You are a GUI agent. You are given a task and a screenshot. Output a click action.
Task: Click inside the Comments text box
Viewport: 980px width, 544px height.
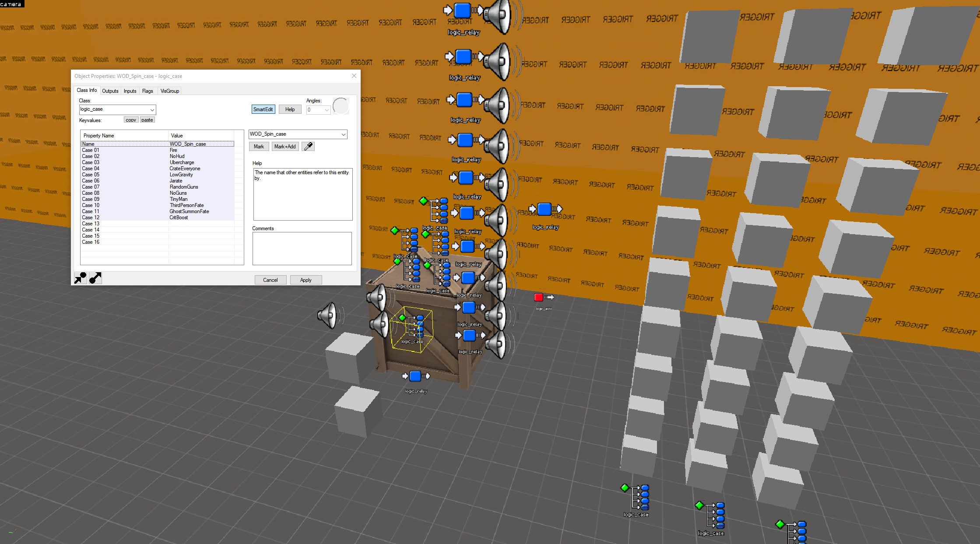pos(302,248)
